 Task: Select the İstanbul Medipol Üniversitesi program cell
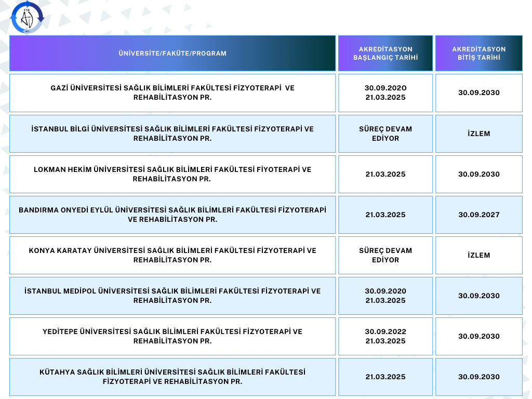[172, 296]
